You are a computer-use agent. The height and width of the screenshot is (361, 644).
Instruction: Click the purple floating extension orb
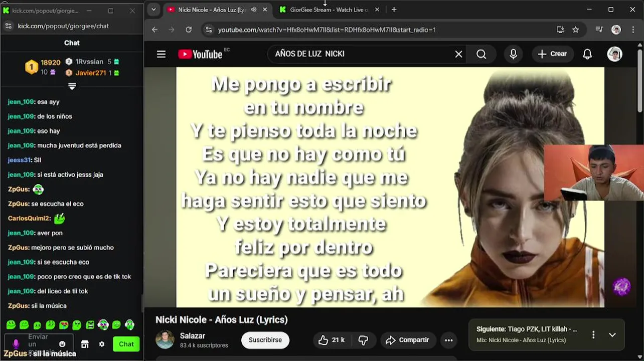(x=622, y=286)
